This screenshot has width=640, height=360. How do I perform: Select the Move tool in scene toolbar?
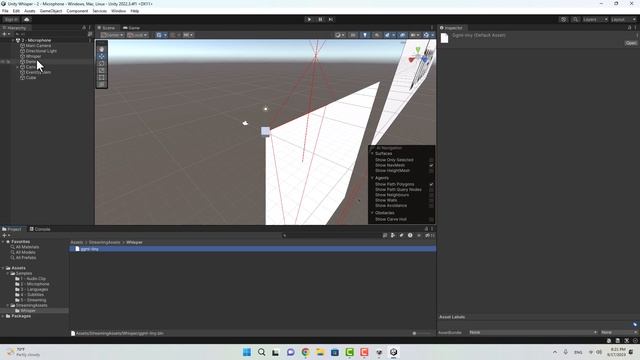(102, 56)
